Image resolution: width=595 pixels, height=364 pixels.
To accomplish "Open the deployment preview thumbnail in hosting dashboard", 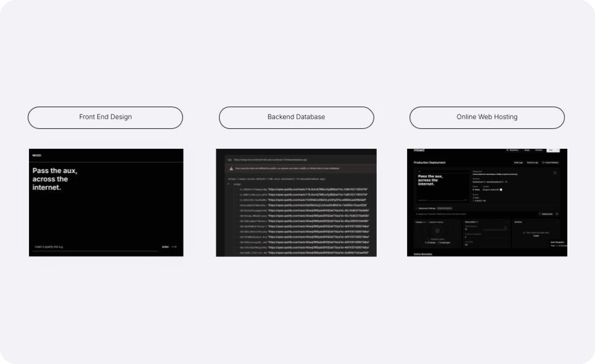I will tap(442, 186).
